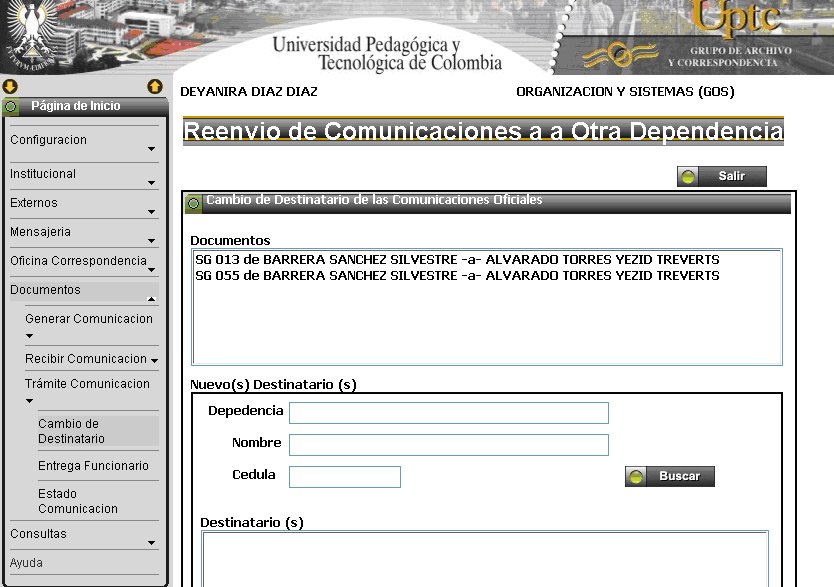Click the yellow up-arrow icon above the sidebar
Screen dimensions: 834x587
point(155,86)
